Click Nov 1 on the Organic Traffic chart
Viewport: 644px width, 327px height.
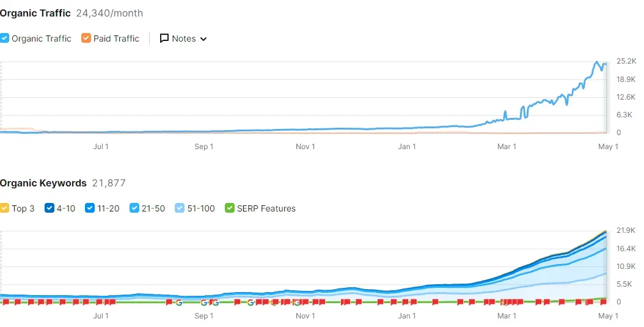pyautogui.click(x=305, y=146)
